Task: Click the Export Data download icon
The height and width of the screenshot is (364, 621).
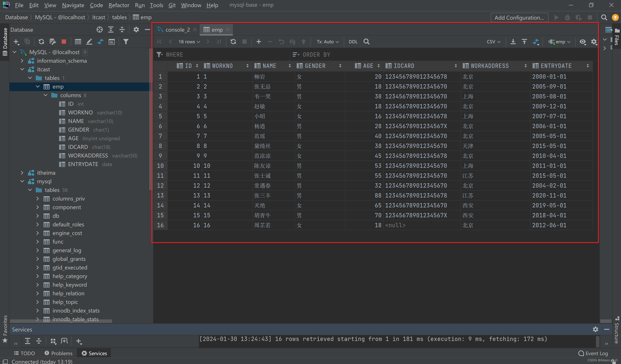Action: [x=513, y=42]
